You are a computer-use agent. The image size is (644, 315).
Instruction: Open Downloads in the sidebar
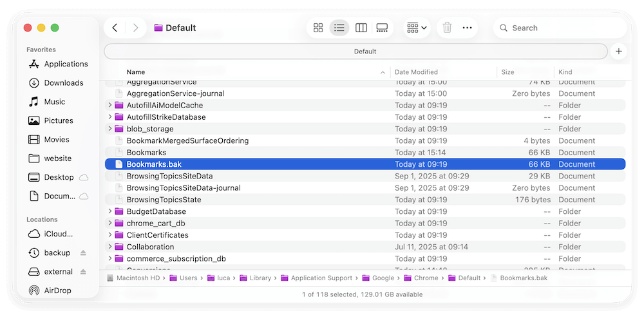[x=56, y=83]
